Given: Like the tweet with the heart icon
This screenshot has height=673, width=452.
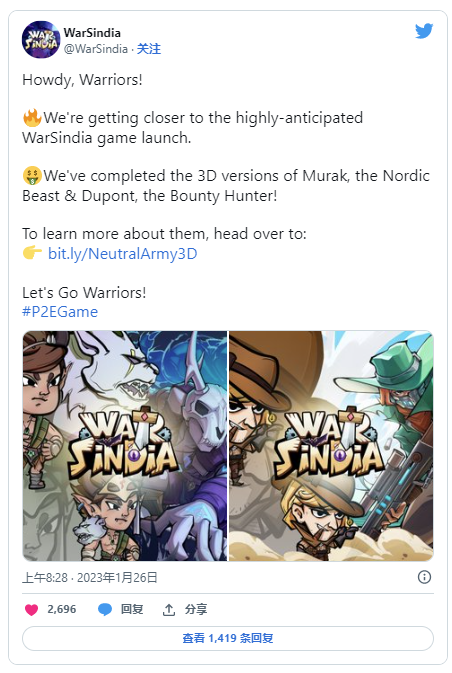Looking at the screenshot, I should click(31, 609).
